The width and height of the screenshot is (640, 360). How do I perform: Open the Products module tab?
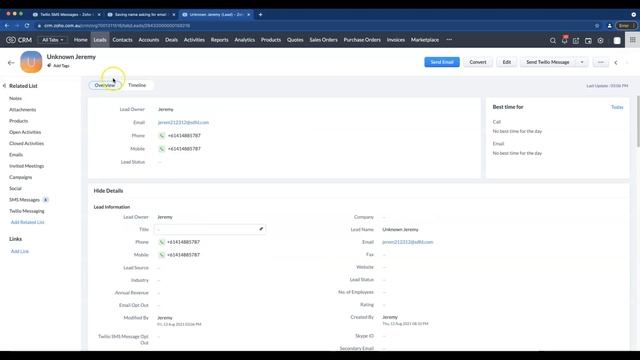[x=271, y=40]
